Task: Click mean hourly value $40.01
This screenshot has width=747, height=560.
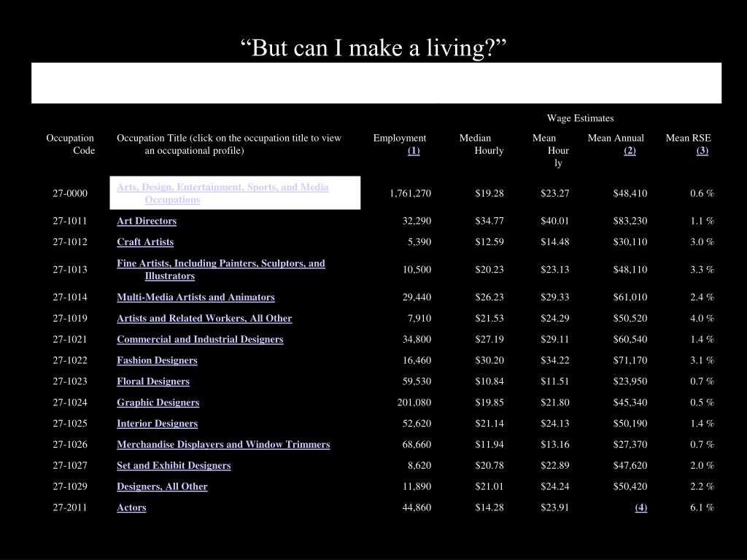Action: [x=555, y=221]
